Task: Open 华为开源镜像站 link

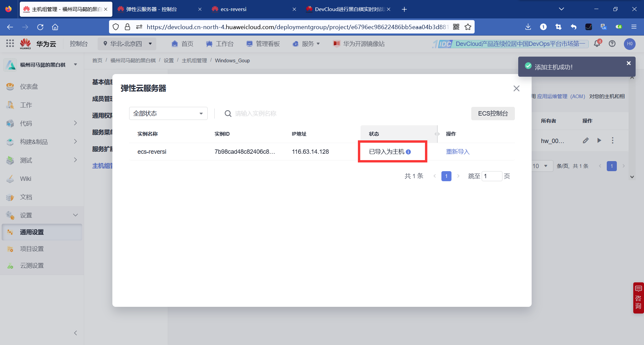Action: tap(359, 44)
